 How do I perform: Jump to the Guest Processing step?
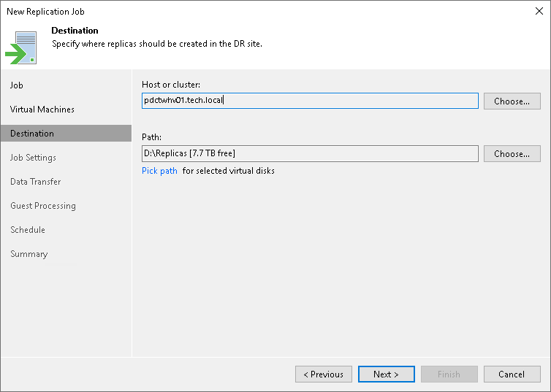tap(43, 206)
